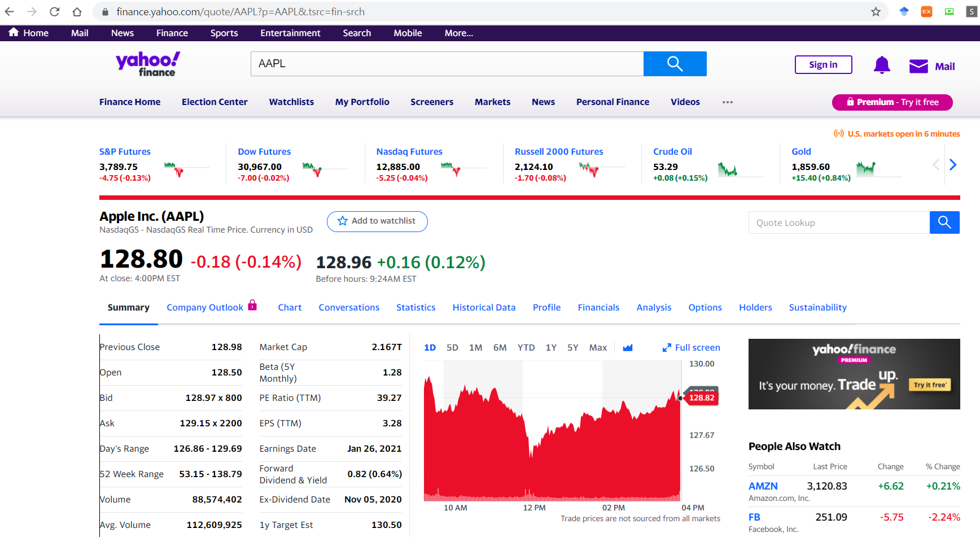980x537 pixels.
Task: Open the Statistics tab
Action: [x=415, y=308]
